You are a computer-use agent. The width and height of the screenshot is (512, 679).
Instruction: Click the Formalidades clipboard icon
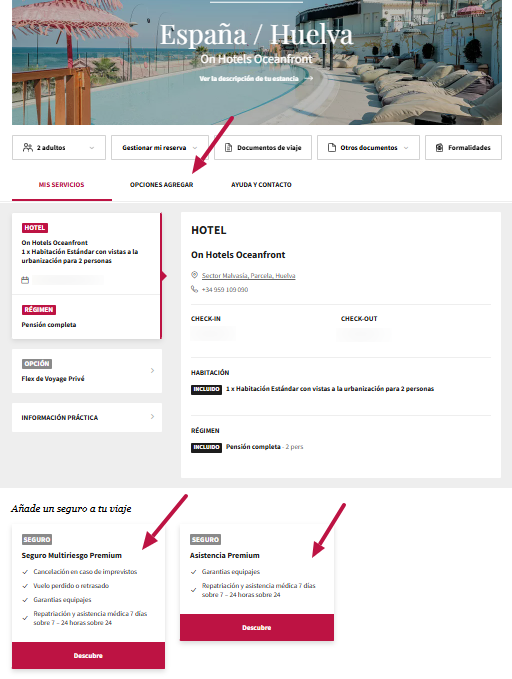(439, 148)
